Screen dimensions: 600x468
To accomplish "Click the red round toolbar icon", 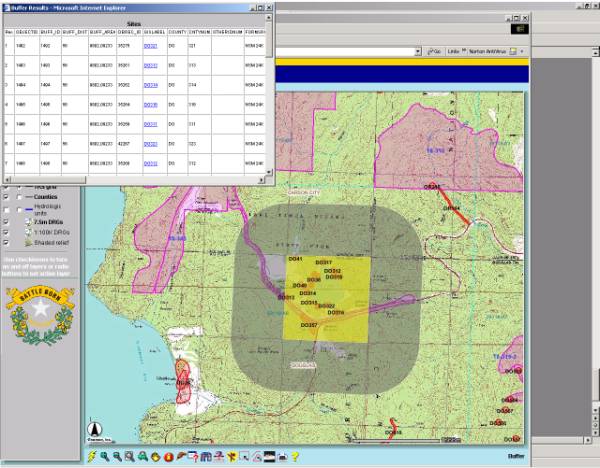I will pos(168,456).
